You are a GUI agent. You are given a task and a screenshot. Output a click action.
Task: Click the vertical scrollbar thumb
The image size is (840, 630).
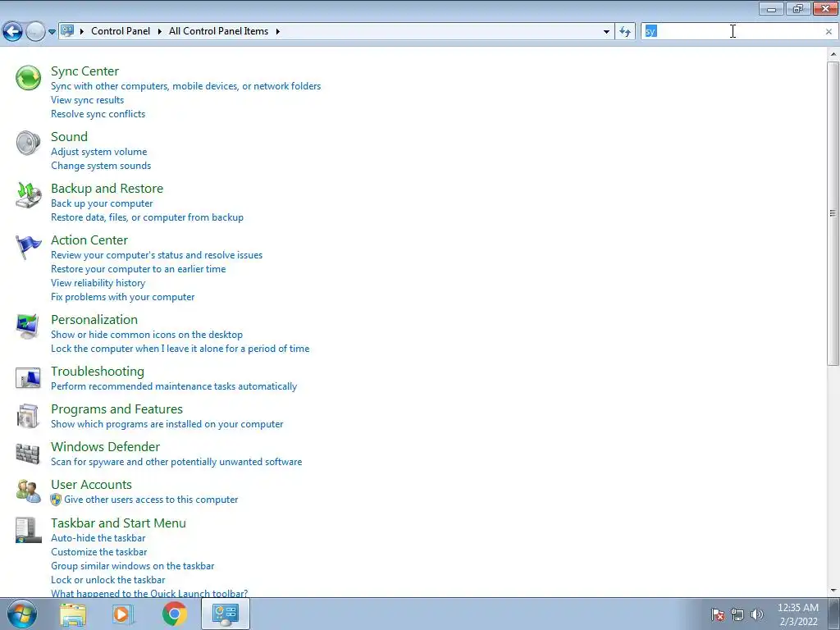pos(833,214)
